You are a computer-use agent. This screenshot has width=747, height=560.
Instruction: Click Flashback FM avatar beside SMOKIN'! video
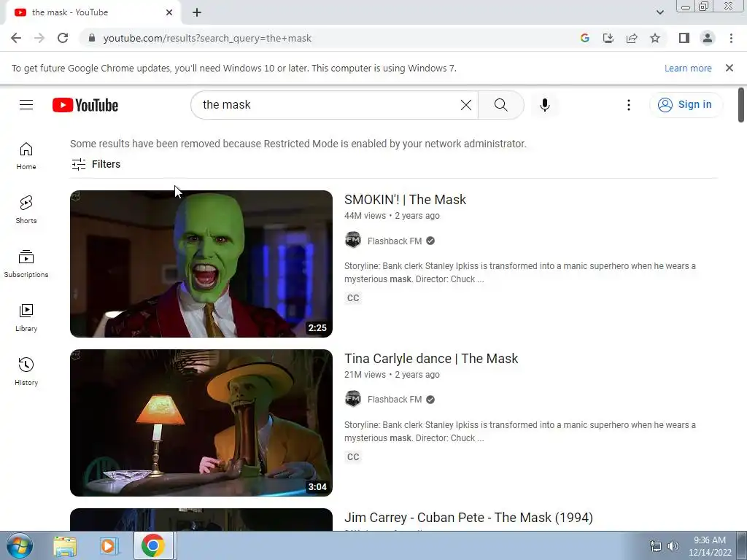[353, 240]
